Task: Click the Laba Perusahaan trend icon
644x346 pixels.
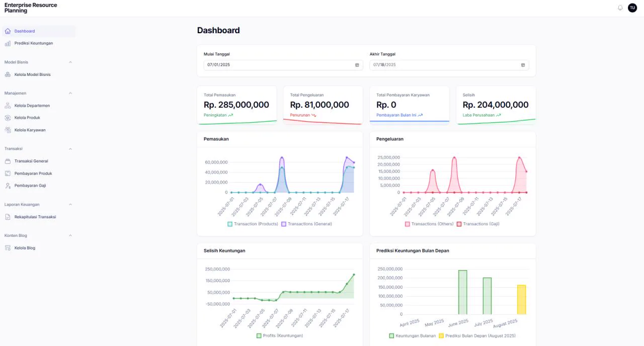Action: pos(498,115)
